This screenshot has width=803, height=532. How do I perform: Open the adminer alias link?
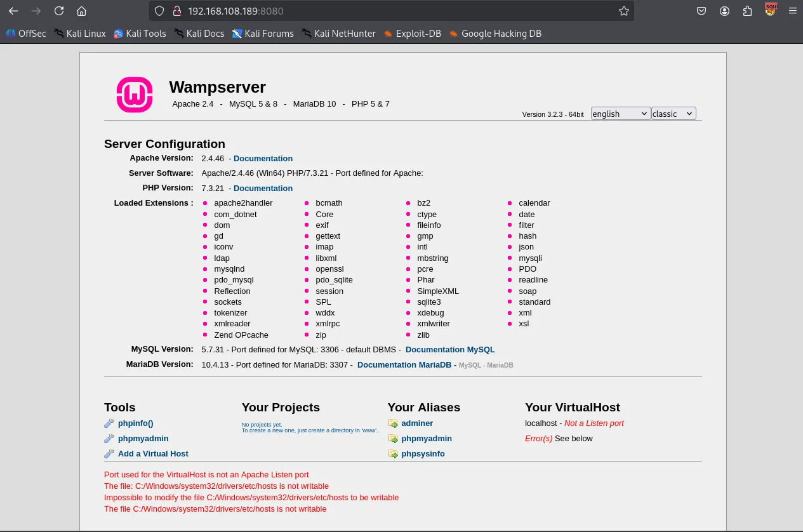[x=417, y=423]
